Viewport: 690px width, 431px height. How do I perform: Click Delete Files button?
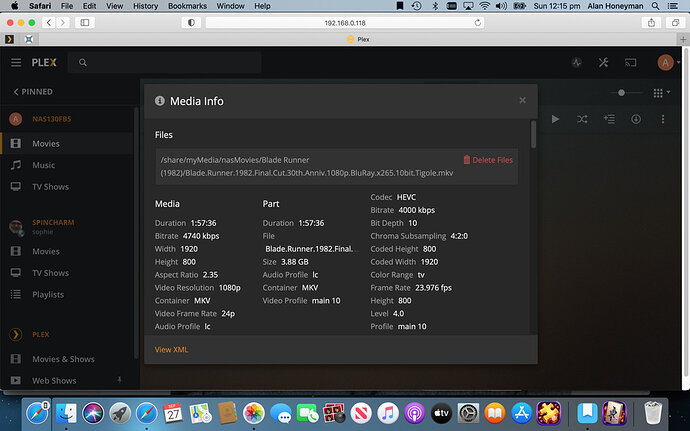pos(488,160)
